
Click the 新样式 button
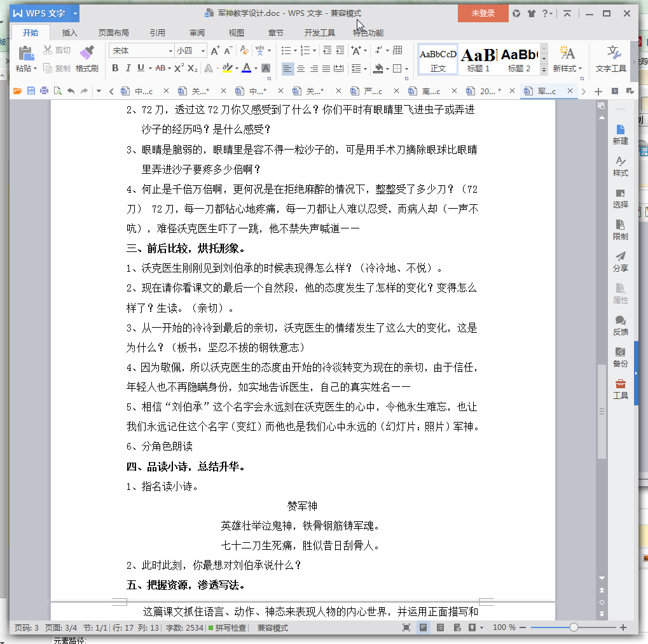point(567,59)
